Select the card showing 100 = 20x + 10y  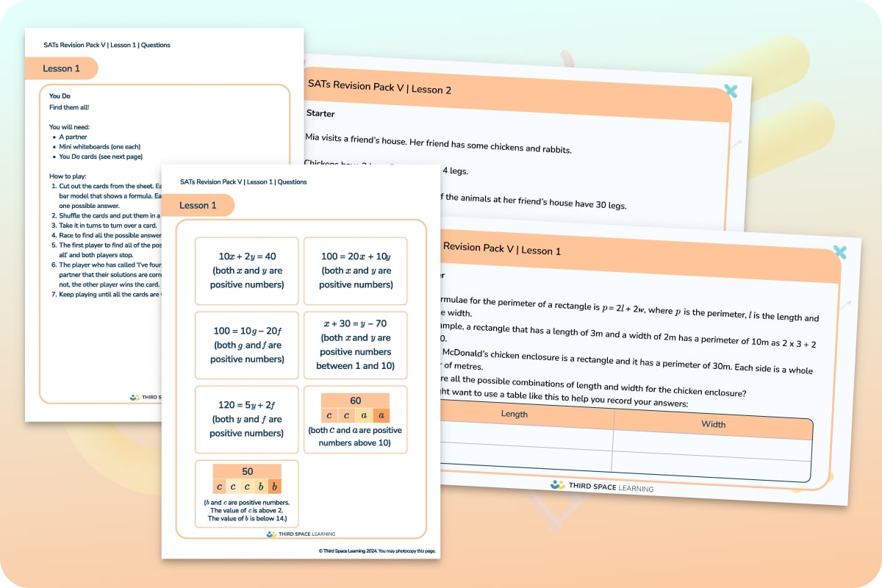[x=355, y=272]
